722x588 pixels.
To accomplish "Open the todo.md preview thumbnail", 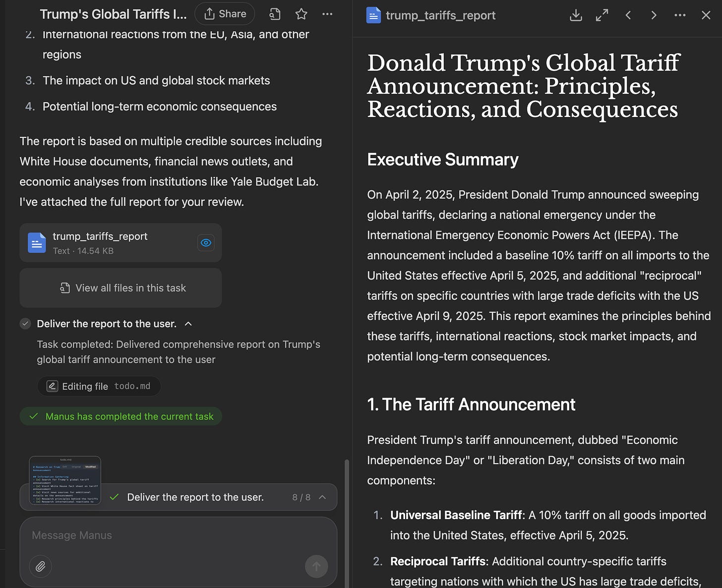I will [x=65, y=480].
